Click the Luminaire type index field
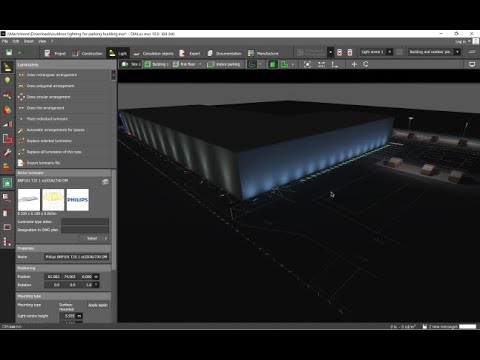The image size is (480, 360). pos(85,222)
